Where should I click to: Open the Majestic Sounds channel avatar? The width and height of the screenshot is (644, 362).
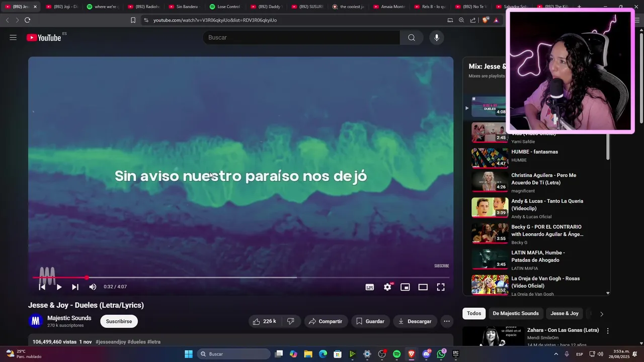[35, 321]
